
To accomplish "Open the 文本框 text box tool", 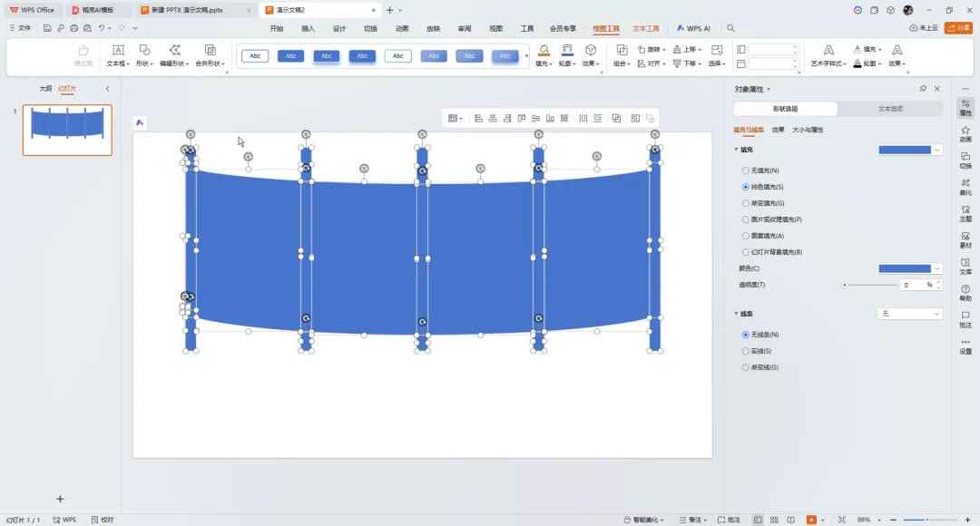I will click(x=117, y=55).
